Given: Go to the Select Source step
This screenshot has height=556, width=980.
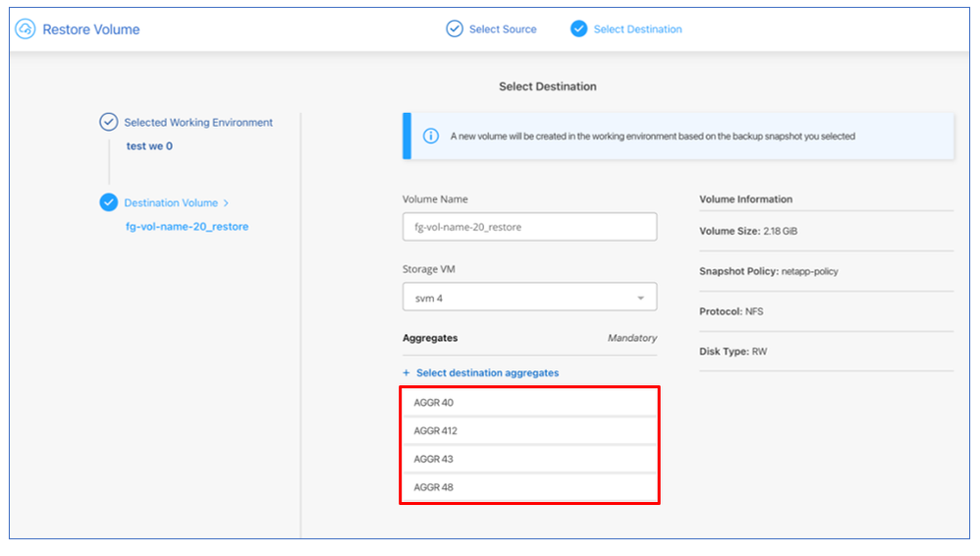Looking at the screenshot, I should pyautogui.click(x=502, y=29).
